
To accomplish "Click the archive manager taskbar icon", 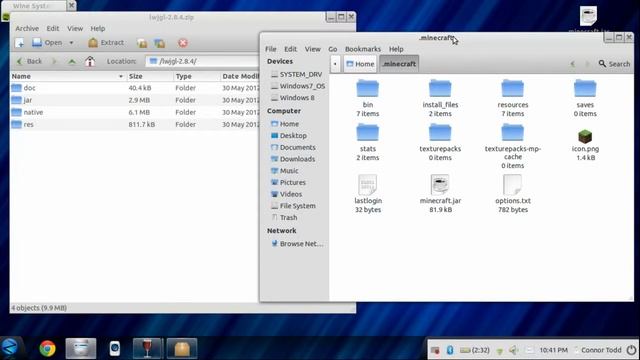I will tap(182, 349).
